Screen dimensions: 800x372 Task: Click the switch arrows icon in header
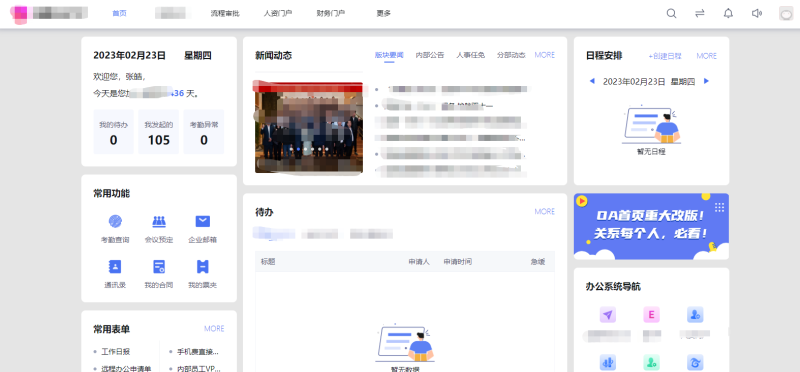click(699, 14)
